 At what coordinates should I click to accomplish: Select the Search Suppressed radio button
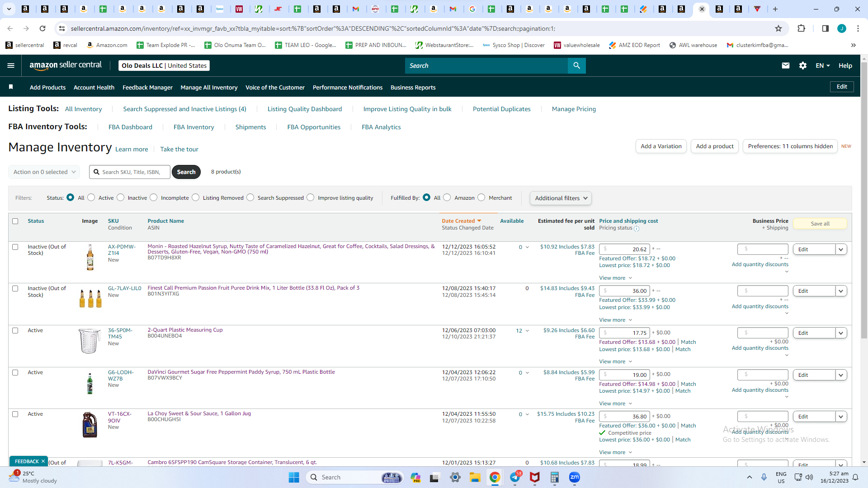click(250, 197)
